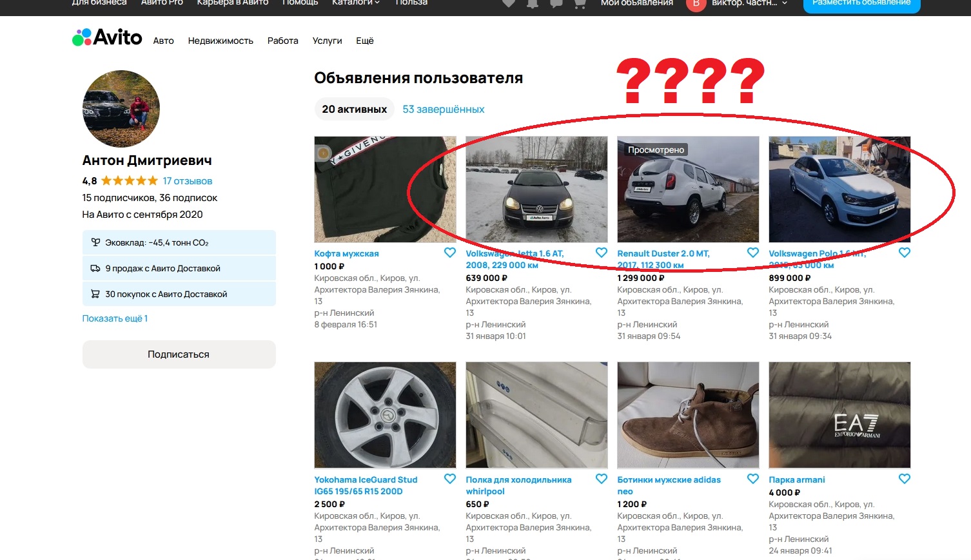Image resolution: width=971 pixels, height=560 pixels.
Task: Open Кофта мужская listing title
Action: (x=347, y=254)
